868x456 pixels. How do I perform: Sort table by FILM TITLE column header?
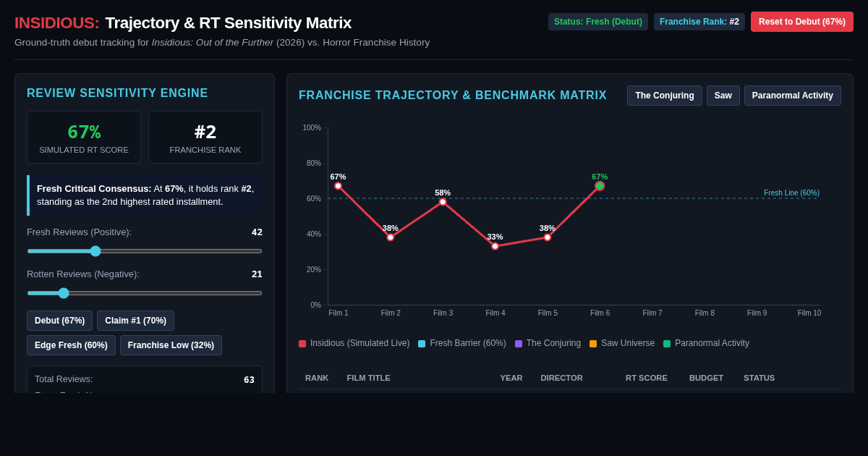pyautogui.click(x=368, y=378)
